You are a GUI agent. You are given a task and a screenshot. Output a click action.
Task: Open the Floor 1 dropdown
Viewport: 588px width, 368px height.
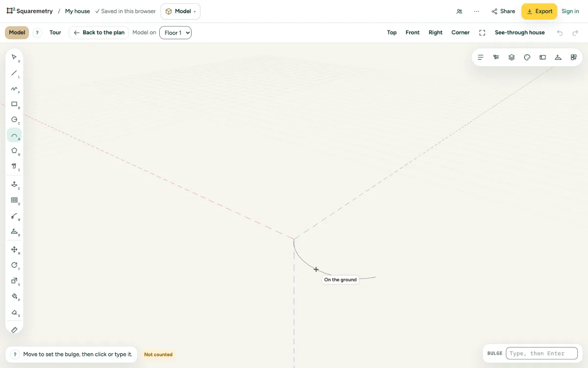175,33
